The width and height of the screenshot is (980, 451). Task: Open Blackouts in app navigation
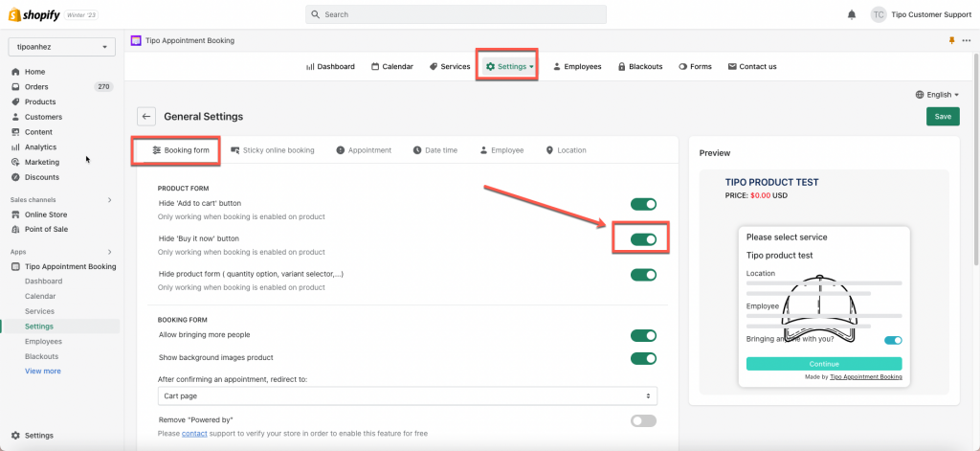(x=640, y=66)
